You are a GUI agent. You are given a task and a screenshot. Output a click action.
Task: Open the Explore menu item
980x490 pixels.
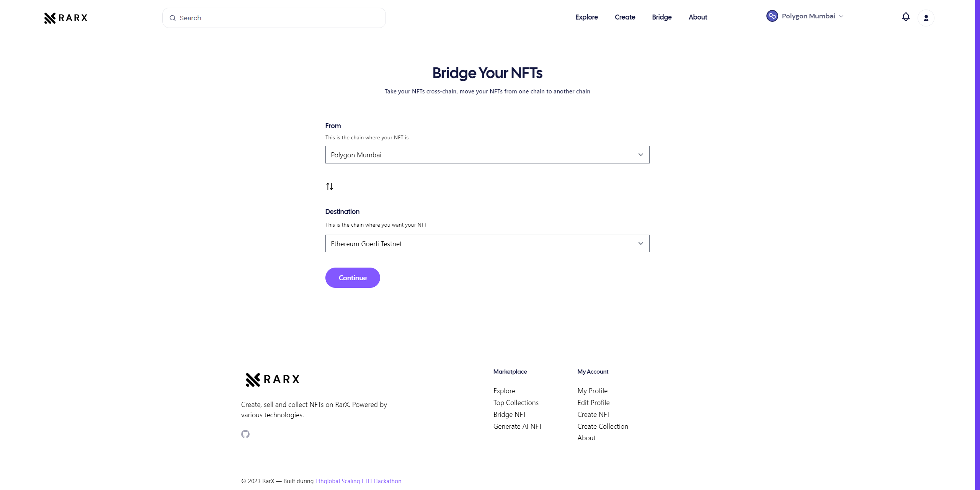click(586, 17)
